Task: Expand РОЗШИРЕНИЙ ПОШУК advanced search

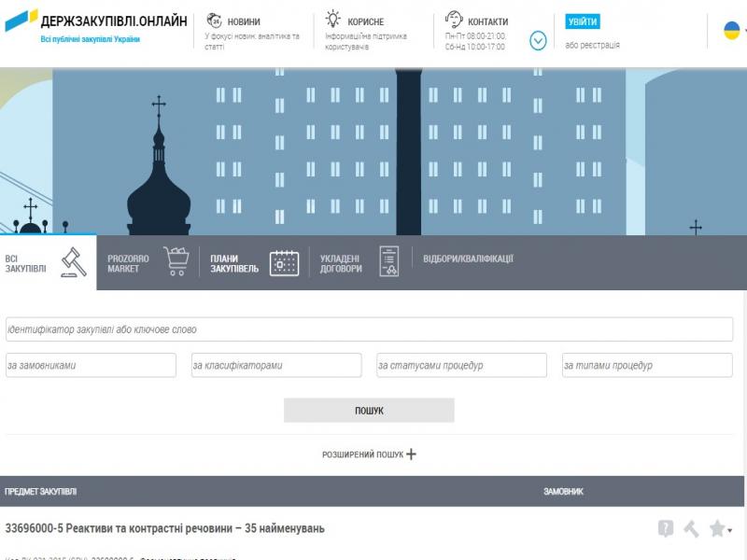Action: [x=369, y=455]
